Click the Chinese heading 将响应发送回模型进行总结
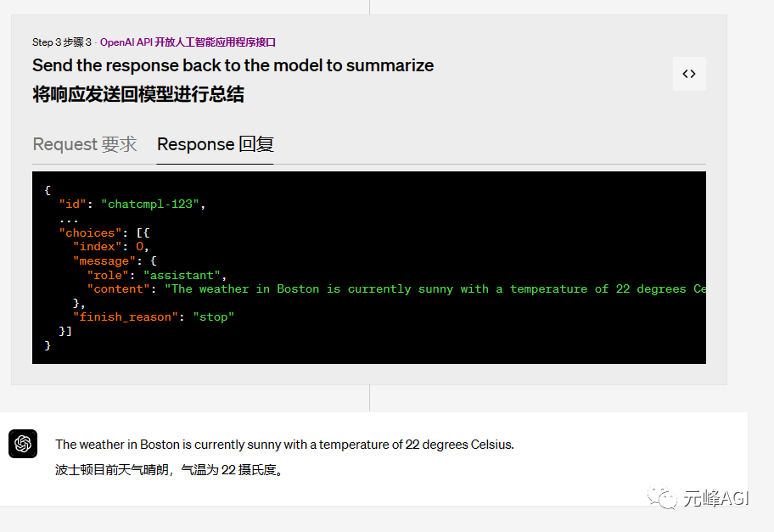The width and height of the screenshot is (774, 532). [138, 94]
